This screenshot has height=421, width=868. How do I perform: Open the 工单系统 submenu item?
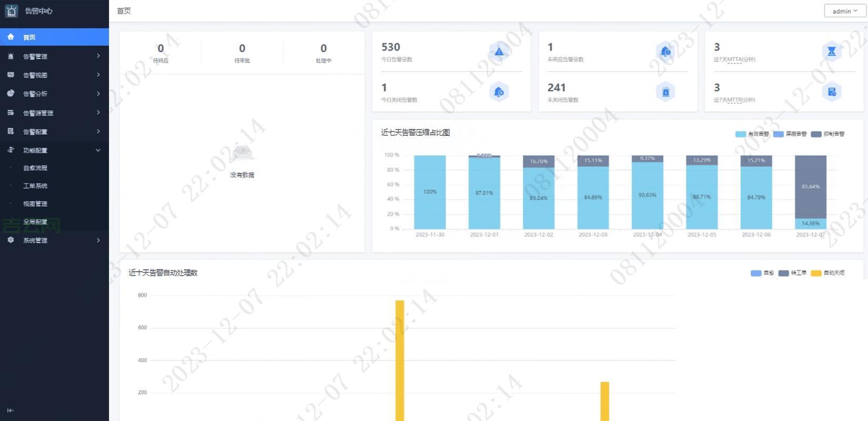click(x=35, y=186)
